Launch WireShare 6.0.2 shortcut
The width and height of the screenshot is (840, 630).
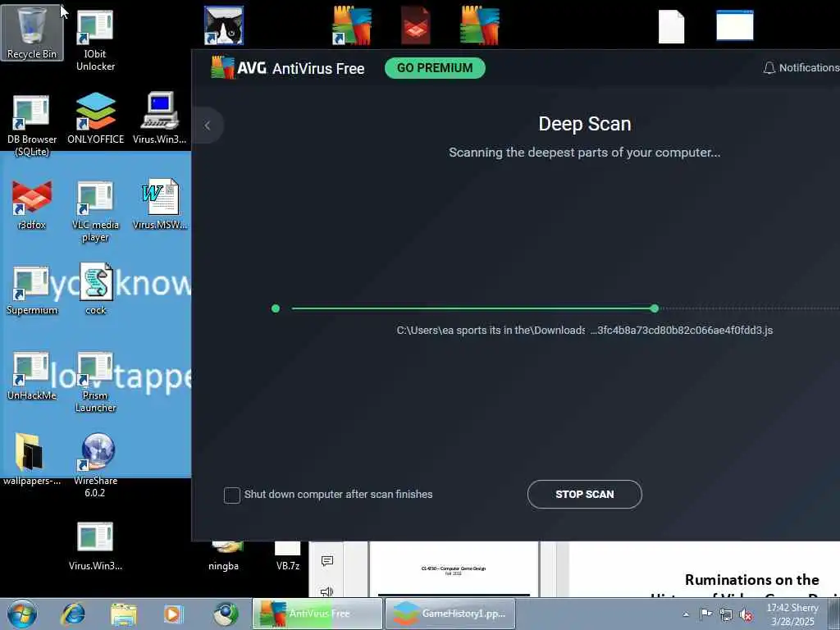95,465
